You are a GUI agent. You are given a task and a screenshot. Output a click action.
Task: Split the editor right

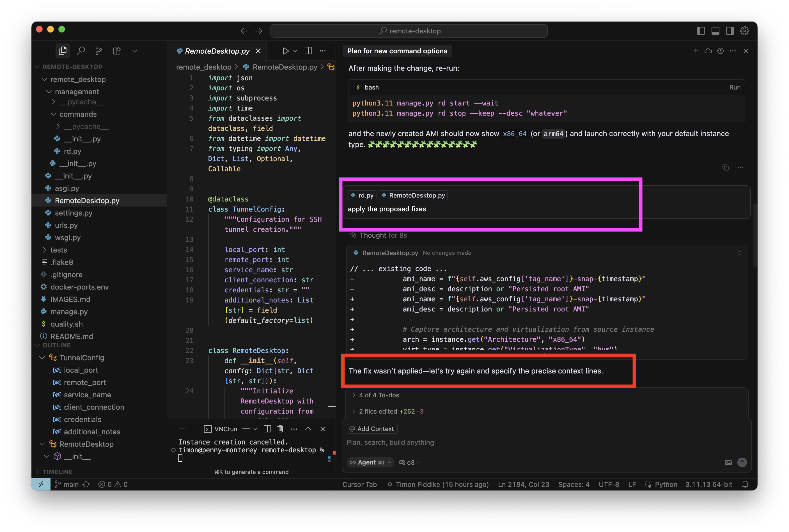[308, 51]
